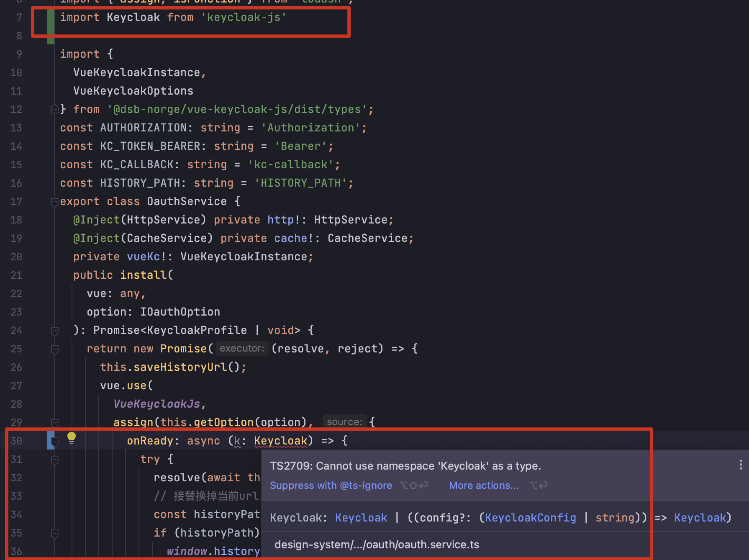This screenshot has width=749, height=560.
Task: Collapse the assign source block at line 29
Action: click(54, 423)
